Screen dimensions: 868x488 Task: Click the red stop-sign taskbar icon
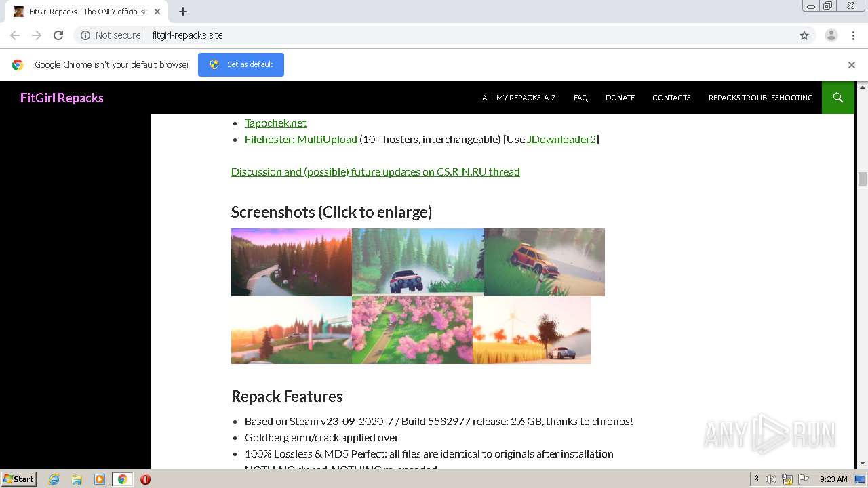tap(145, 479)
